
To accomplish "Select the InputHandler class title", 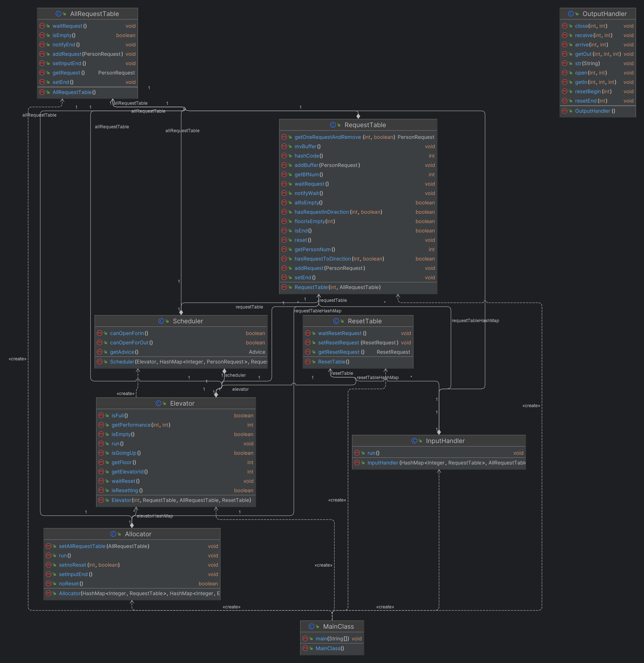I will [x=445, y=441].
